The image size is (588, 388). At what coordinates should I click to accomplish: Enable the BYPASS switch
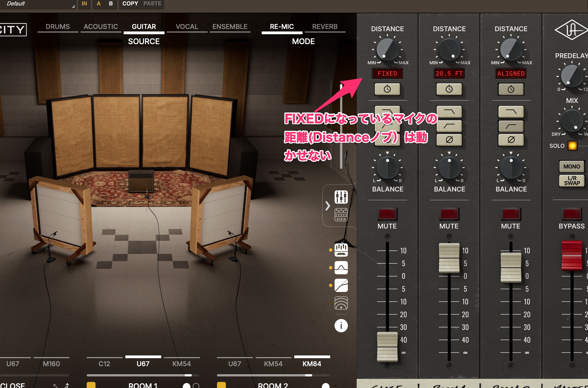[572, 214]
